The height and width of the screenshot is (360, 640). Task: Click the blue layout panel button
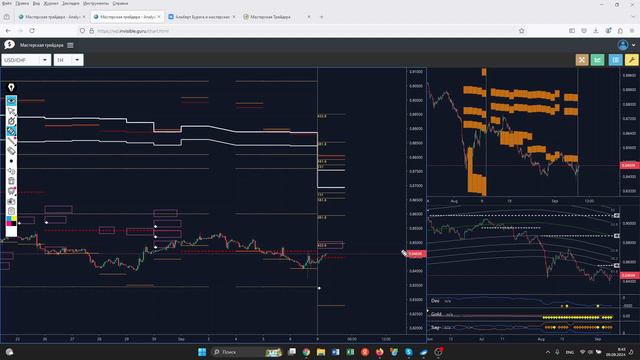click(616, 60)
